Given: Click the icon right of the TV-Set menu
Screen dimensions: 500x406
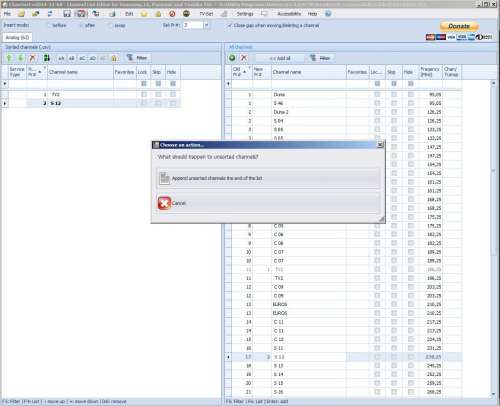Looking at the screenshot, I should pos(224,14).
